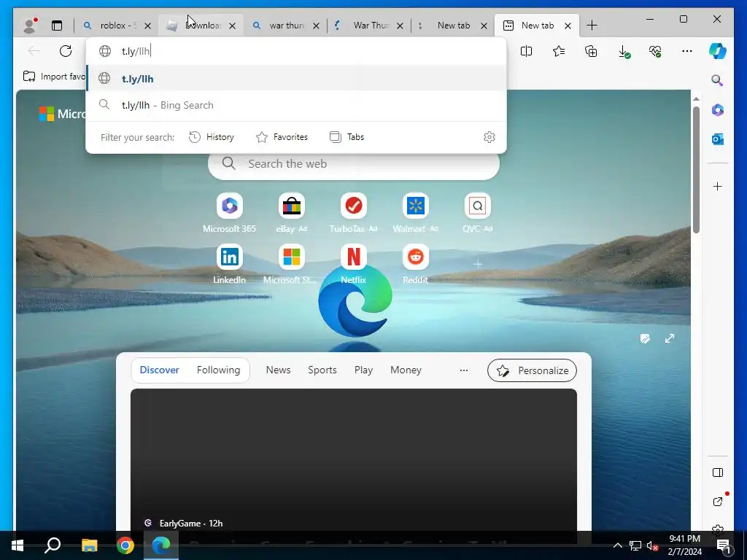Click the Personalize button
Viewport: 747px width, 560px height.
tap(532, 370)
